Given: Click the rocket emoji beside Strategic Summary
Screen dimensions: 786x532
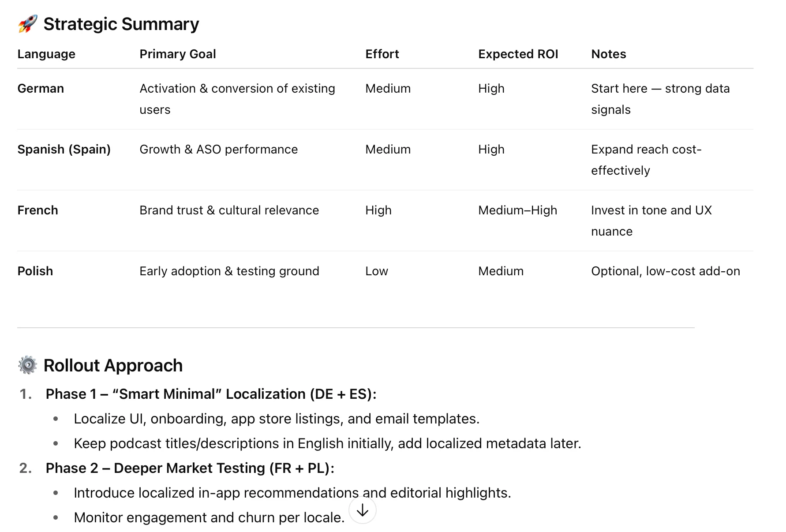Looking at the screenshot, I should tap(27, 24).
